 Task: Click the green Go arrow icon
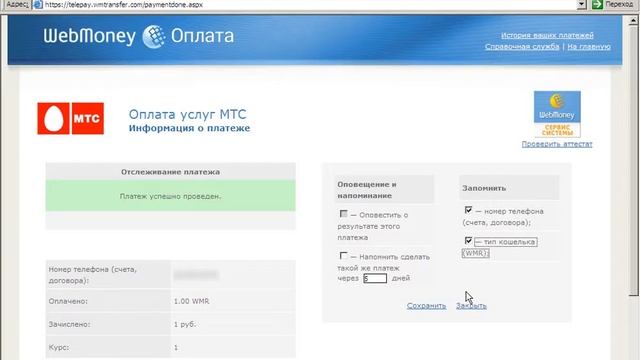[597, 4]
